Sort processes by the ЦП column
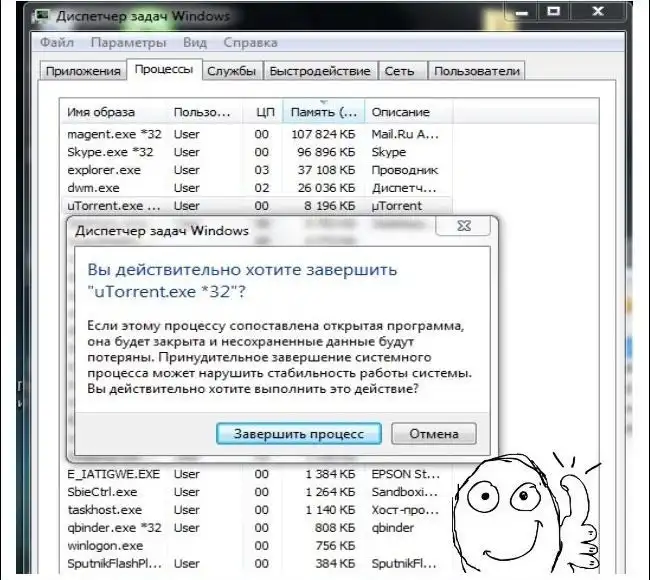Viewport: 650px width, 580px height. click(264, 112)
